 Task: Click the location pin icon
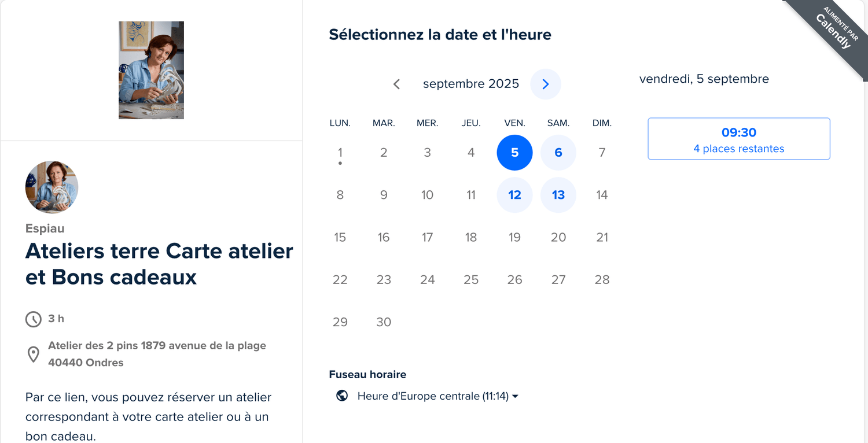pyautogui.click(x=34, y=355)
